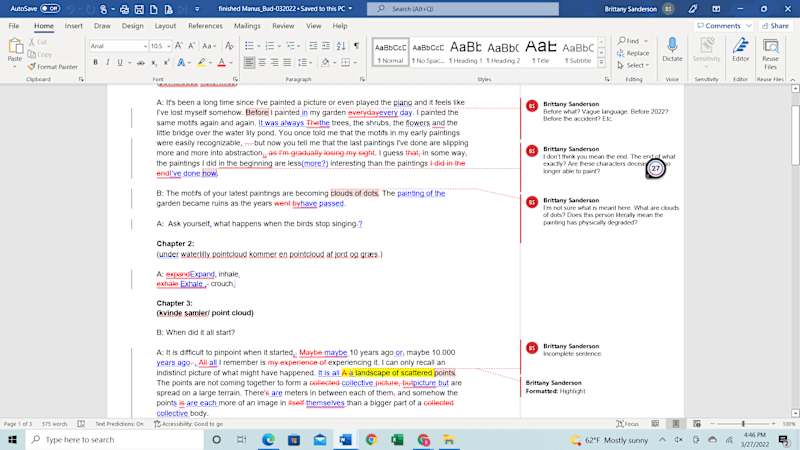The height and width of the screenshot is (450, 800).
Task: Click the Windows taskbar search box
Action: (115, 439)
